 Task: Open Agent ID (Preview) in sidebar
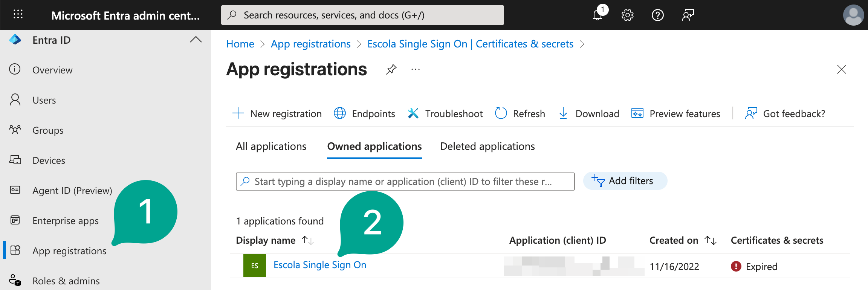click(x=72, y=191)
